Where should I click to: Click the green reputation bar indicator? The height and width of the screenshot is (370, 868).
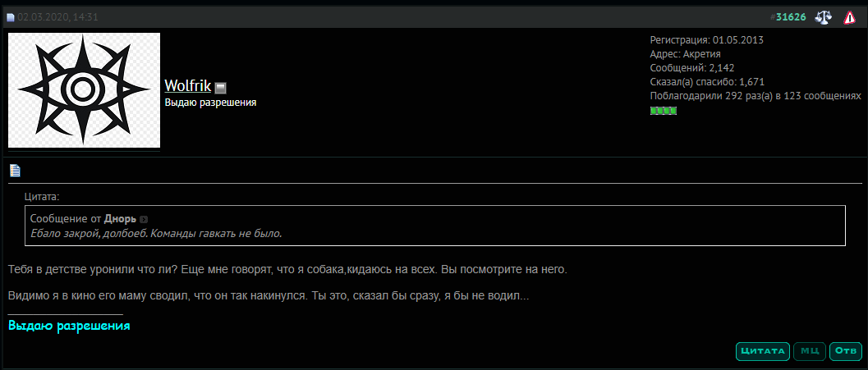(664, 112)
